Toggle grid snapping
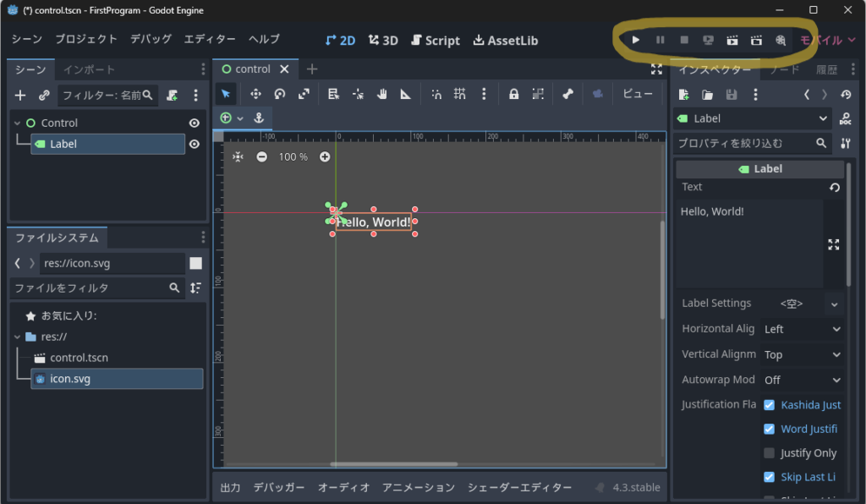The height and width of the screenshot is (504, 866). tap(459, 94)
